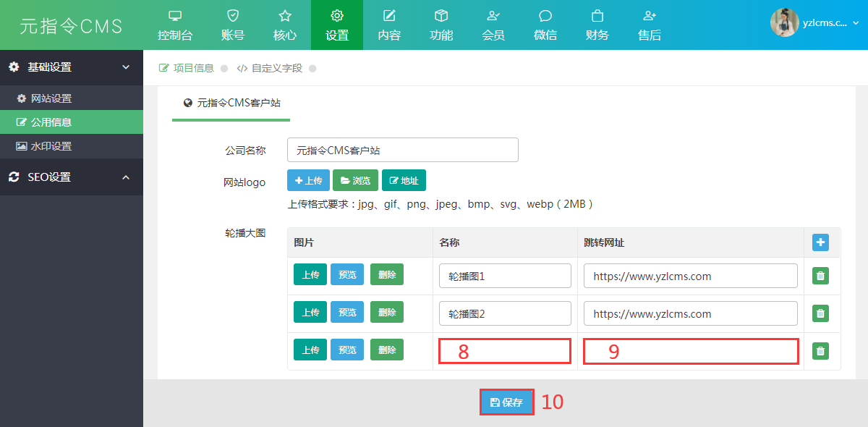Click the 轮播图1 name field
The image size is (868, 427).
[505, 276]
